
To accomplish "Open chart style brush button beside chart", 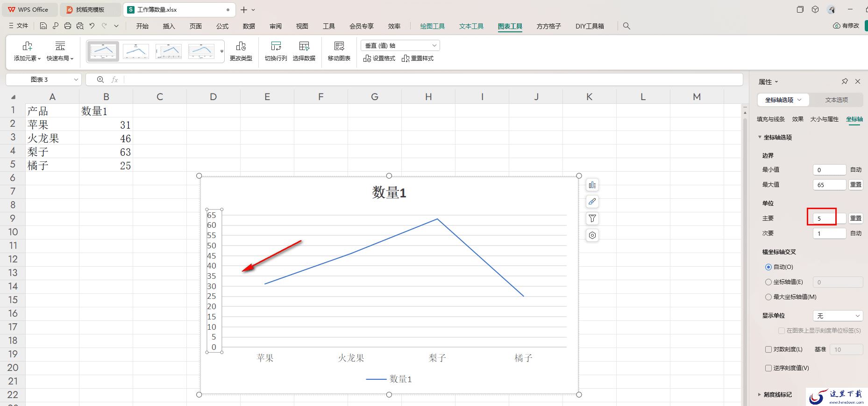I will pos(592,202).
